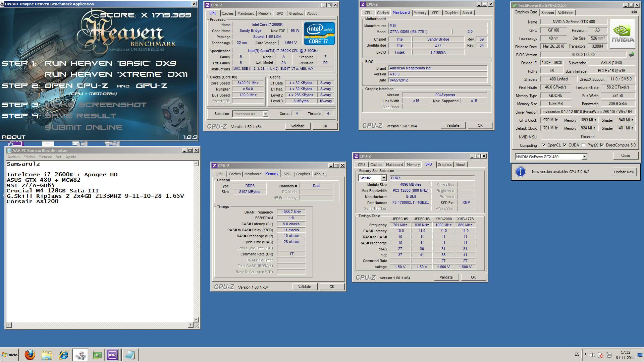This screenshot has height=362, width=644.
Task: Switch to Heaven Benchmark robot taskbar icon
Action: click(80, 355)
